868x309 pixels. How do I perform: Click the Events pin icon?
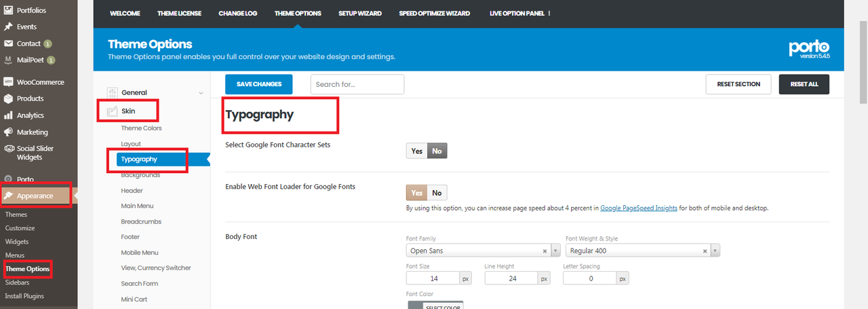[8, 26]
